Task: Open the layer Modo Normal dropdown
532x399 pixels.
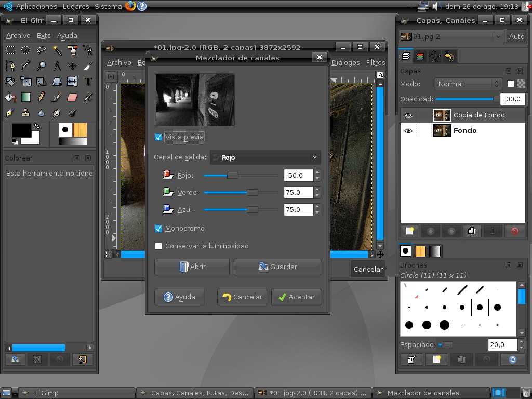Action: [x=469, y=84]
